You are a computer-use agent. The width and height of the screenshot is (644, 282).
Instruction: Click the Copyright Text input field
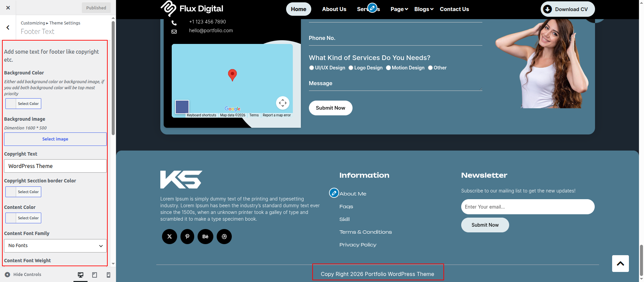55,166
